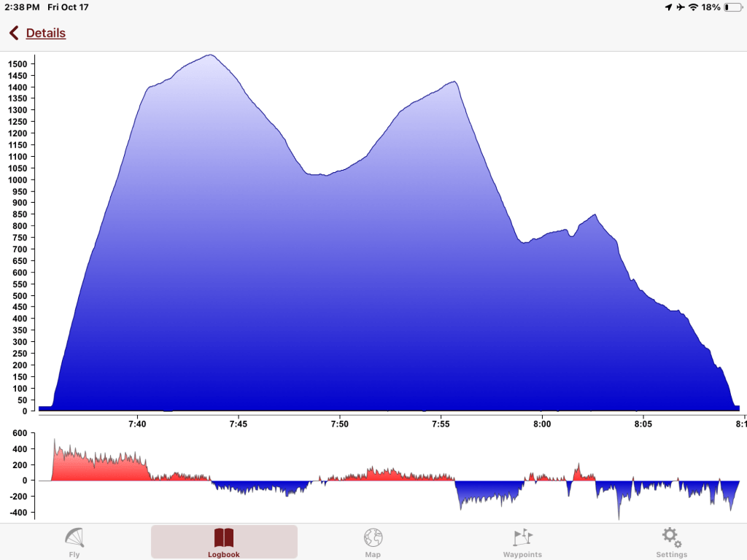Tap the highest peak of altitude graph
Image resolution: width=747 pixels, height=560 pixels.
click(x=210, y=55)
